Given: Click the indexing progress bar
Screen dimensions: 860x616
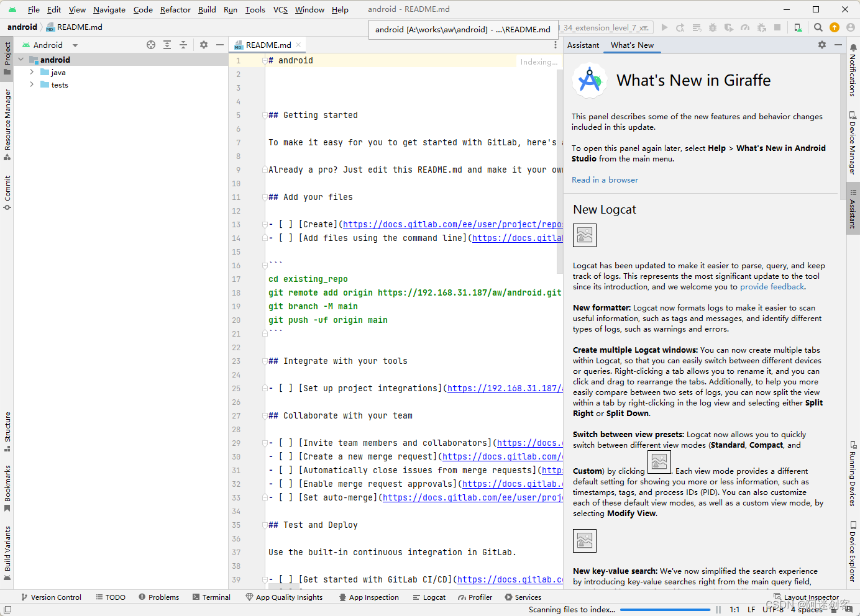Looking at the screenshot, I should click(x=665, y=610).
